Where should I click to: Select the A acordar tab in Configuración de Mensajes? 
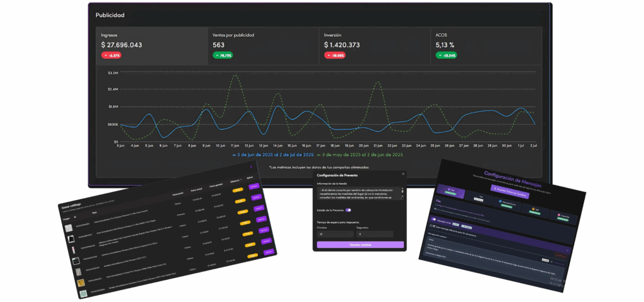click(563, 217)
